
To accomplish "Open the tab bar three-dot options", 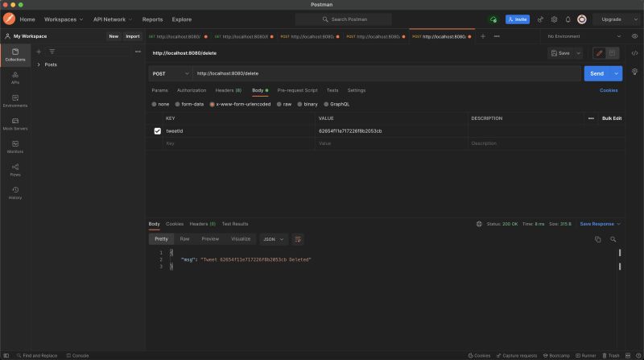I will (x=497, y=36).
